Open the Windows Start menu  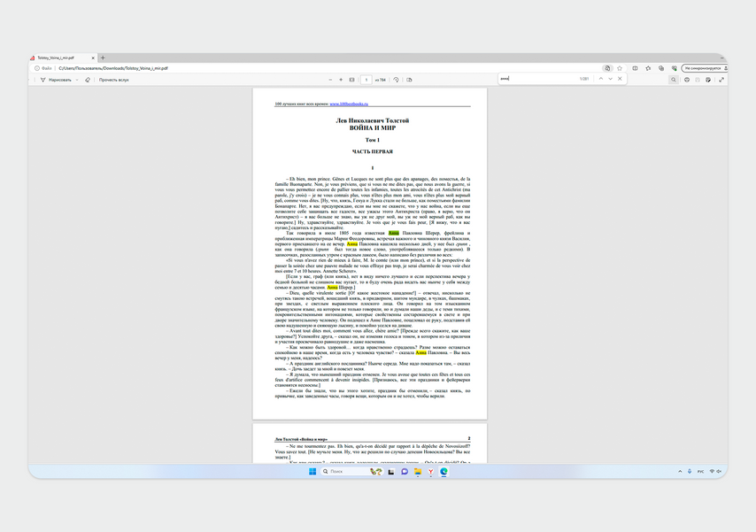[x=312, y=472]
